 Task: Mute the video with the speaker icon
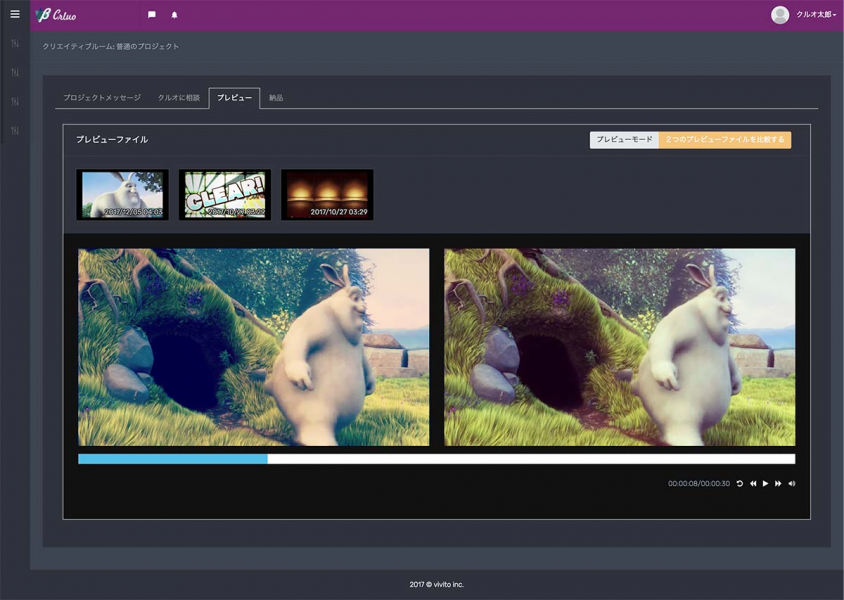[792, 484]
